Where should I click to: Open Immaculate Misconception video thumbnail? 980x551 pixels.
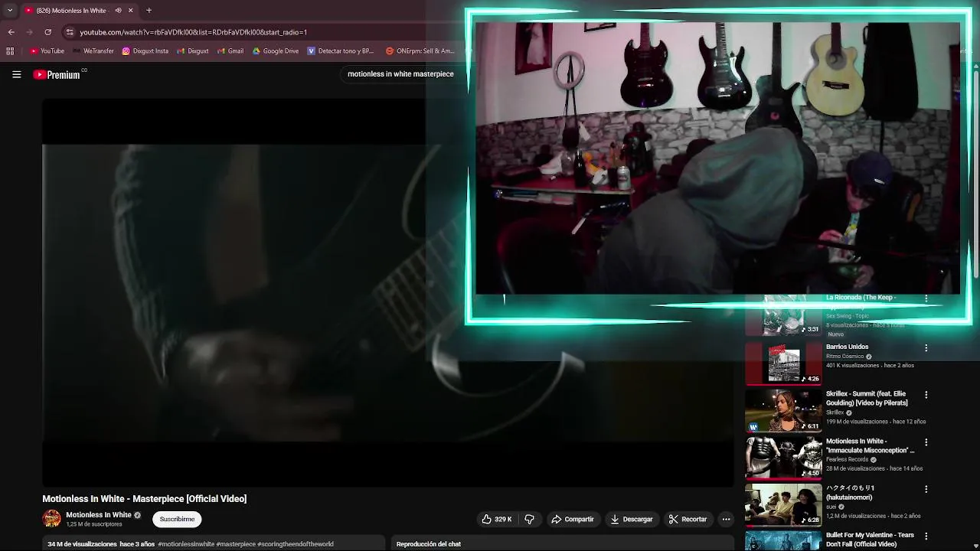click(x=783, y=458)
